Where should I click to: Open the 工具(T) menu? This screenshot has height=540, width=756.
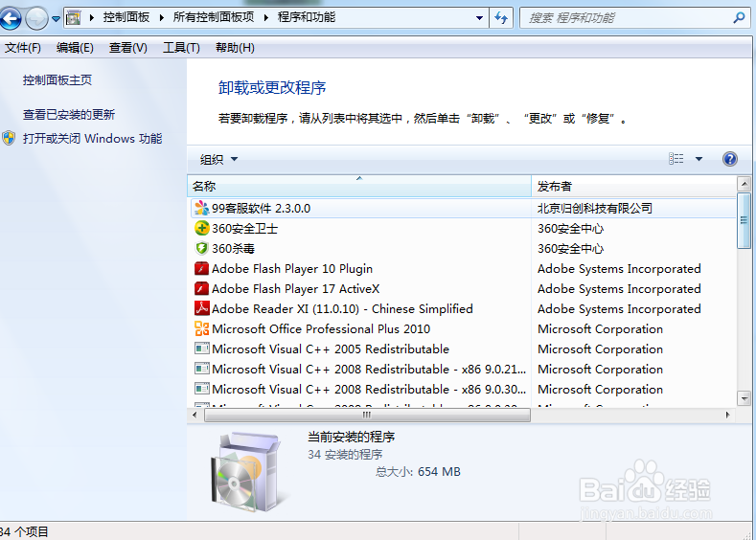click(x=181, y=48)
